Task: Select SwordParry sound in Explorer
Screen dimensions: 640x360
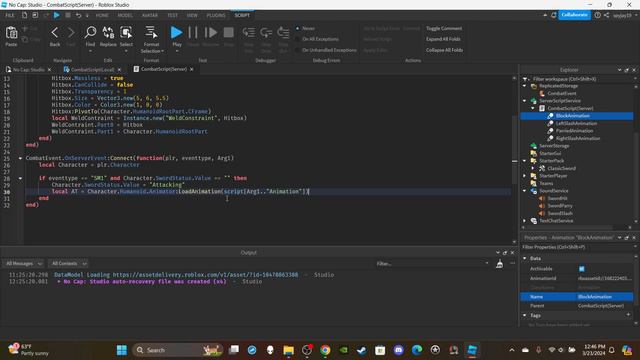Action: pyautogui.click(x=560, y=206)
